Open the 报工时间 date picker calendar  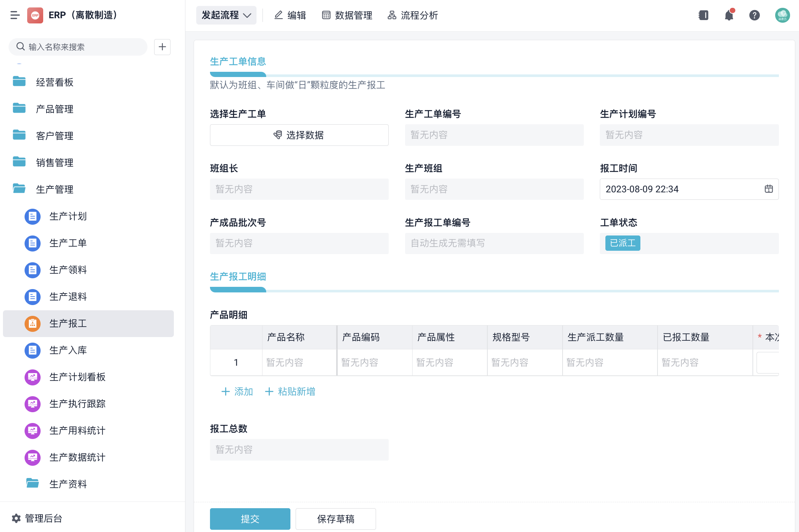click(769, 189)
